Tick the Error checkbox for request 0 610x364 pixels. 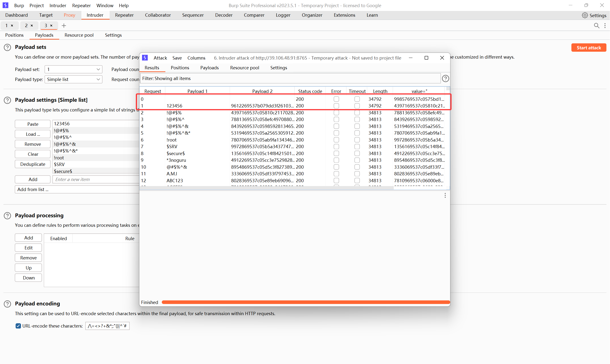coord(336,99)
